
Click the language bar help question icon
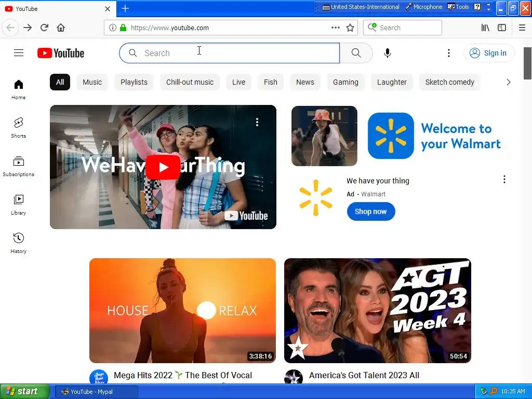point(477,7)
